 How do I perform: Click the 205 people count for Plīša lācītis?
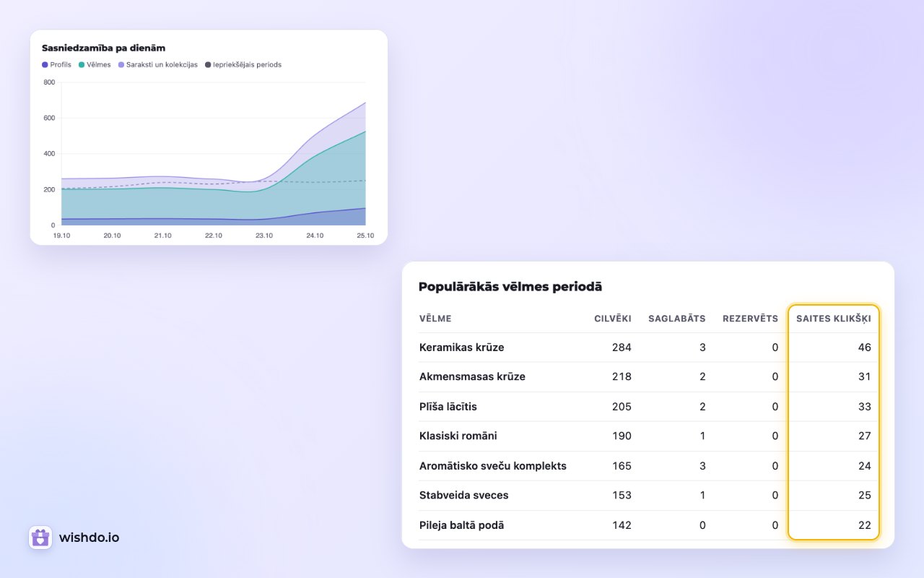pyautogui.click(x=622, y=407)
